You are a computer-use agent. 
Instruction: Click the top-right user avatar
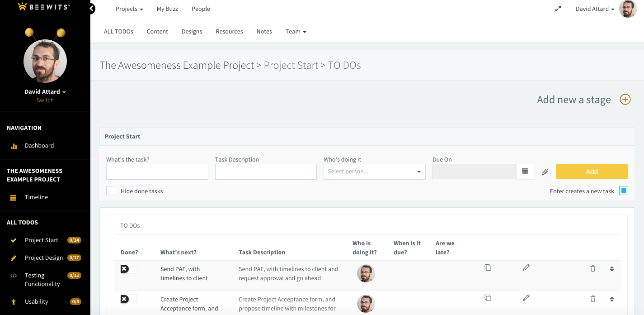tap(628, 9)
